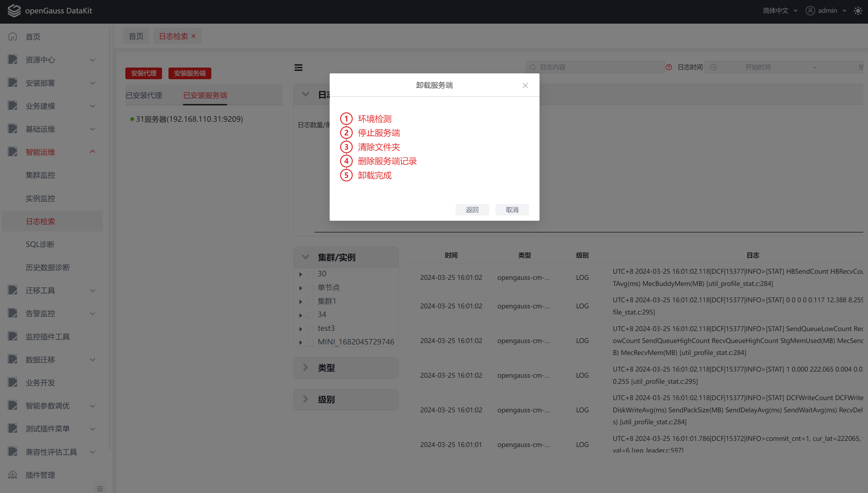Click the 智能参数调优 sidebar icon
This screenshot has width=868, height=493.
click(x=13, y=405)
